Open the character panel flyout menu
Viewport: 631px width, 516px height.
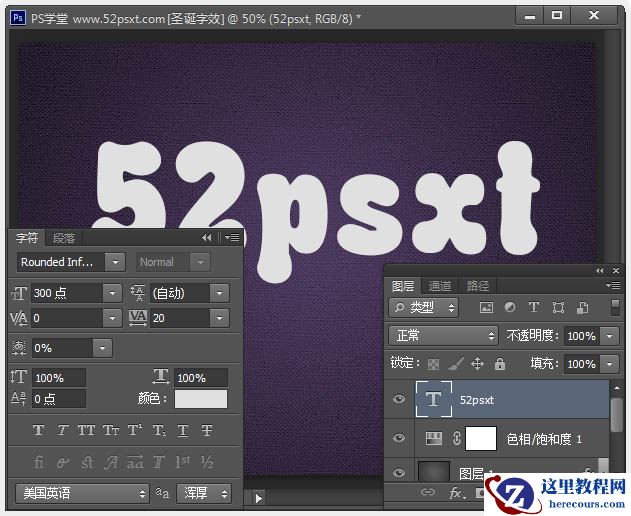point(232,237)
